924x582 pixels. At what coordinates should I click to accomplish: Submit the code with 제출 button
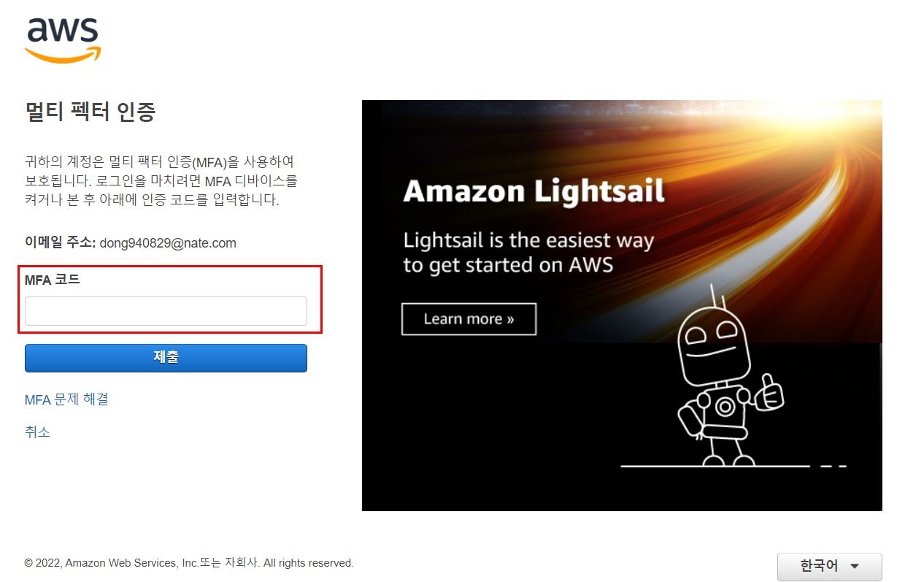click(x=166, y=358)
